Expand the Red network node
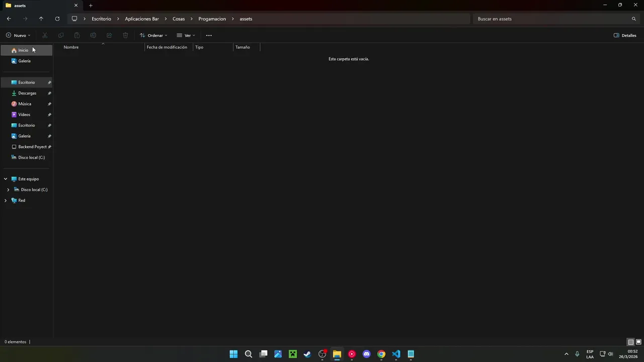 (x=6, y=200)
